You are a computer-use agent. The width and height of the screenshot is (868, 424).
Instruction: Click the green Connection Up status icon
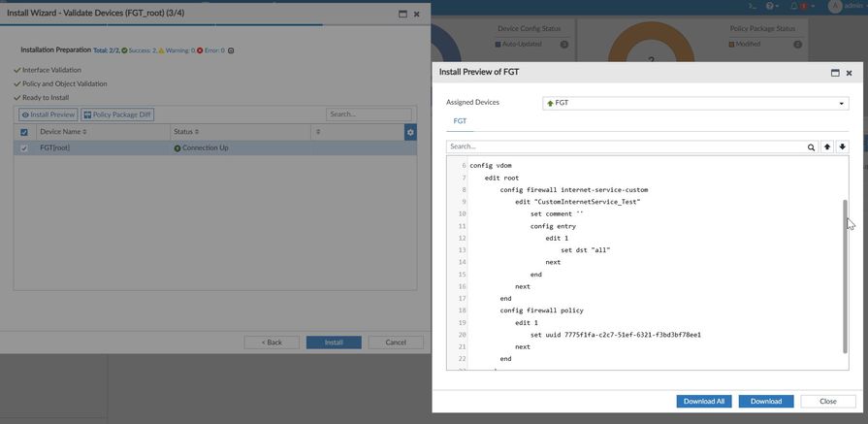coord(177,148)
